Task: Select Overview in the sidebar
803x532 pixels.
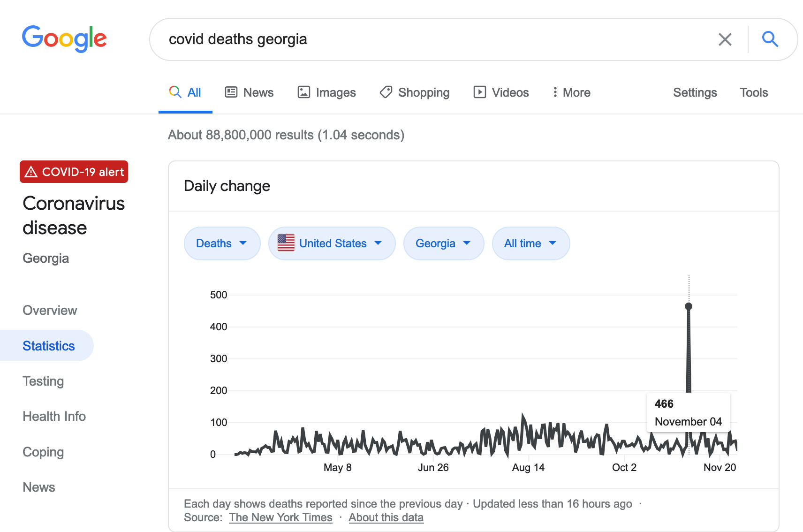Action: coord(50,310)
